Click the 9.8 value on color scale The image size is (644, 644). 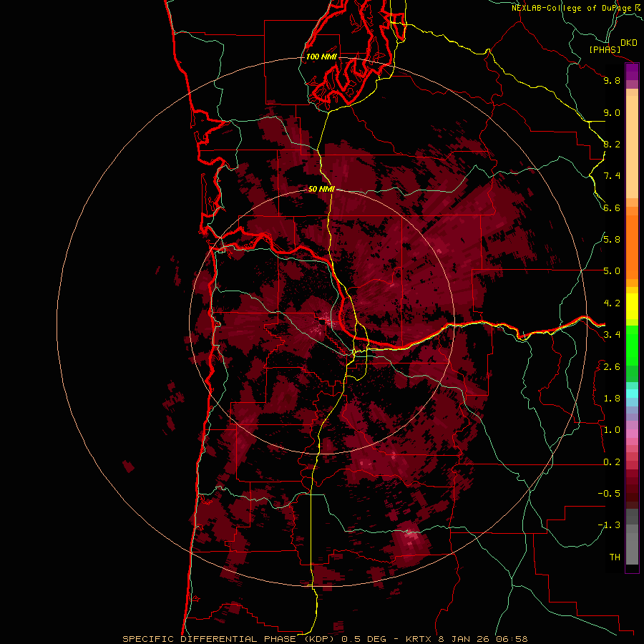[x=612, y=80]
